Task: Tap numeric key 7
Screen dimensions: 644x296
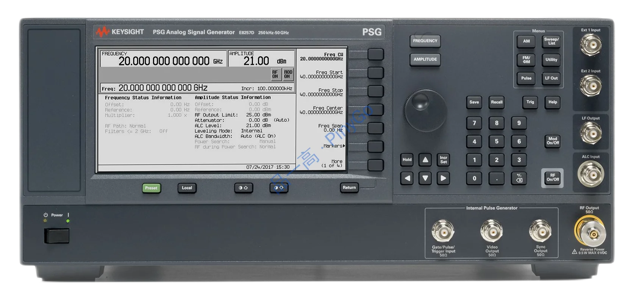Action: click(474, 123)
